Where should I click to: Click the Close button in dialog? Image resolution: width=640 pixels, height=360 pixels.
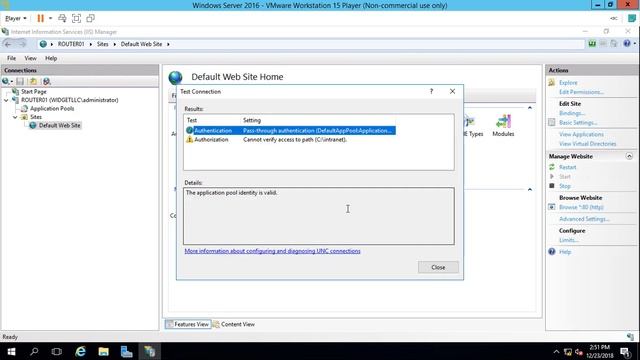pos(438,267)
